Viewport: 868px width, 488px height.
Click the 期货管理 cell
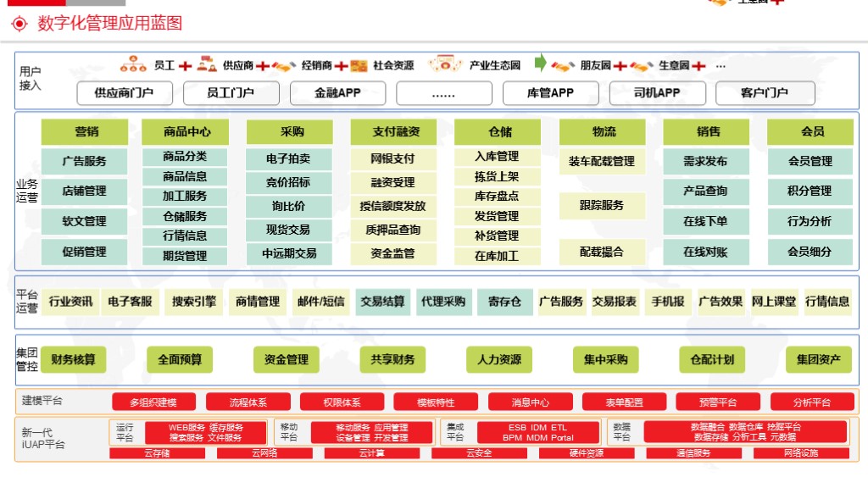click(x=185, y=256)
